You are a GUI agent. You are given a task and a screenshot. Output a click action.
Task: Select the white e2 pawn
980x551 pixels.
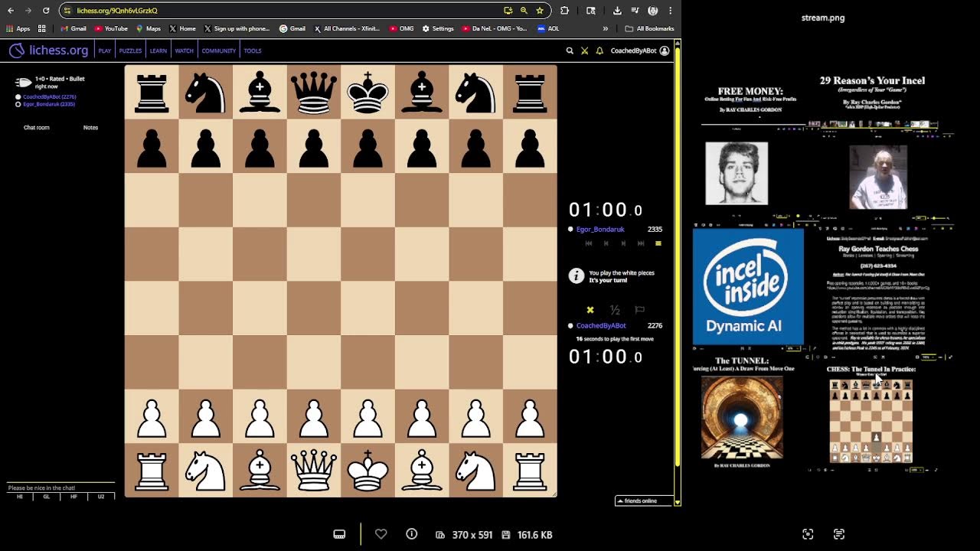click(x=367, y=416)
